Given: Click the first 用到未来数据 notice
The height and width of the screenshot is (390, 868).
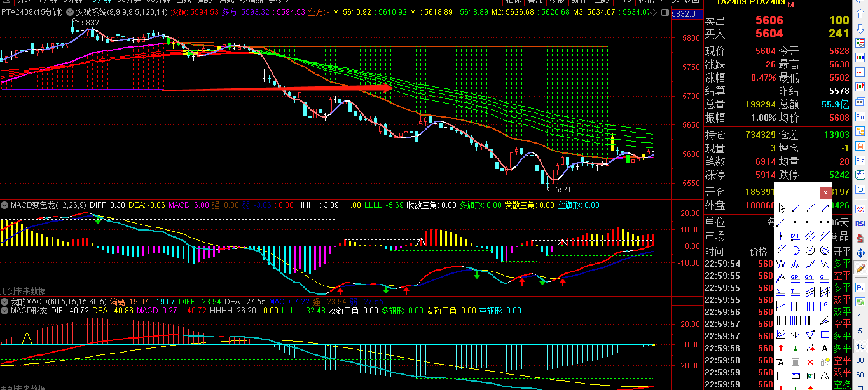Looking at the screenshot, I should [23, 291].
